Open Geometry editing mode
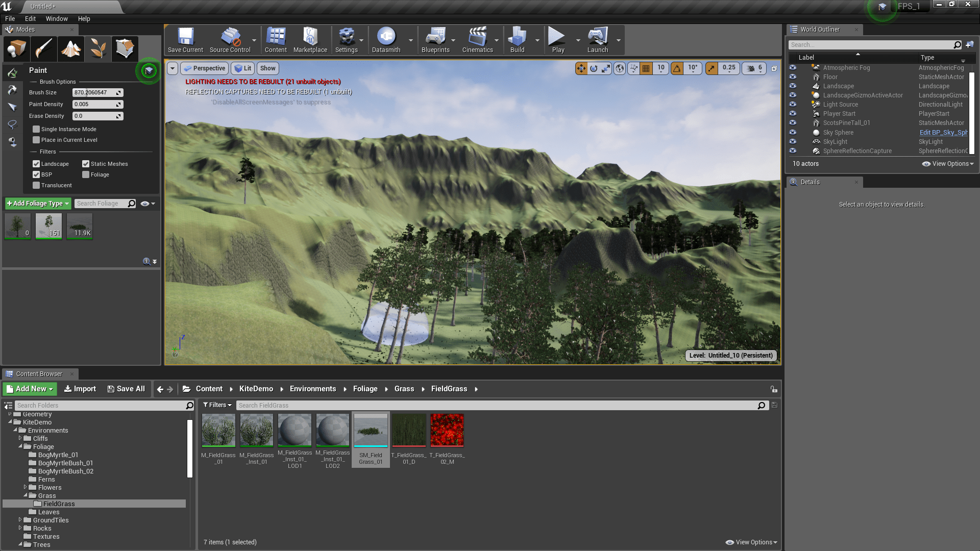980x551 pixels. click(x=125, y=48)
